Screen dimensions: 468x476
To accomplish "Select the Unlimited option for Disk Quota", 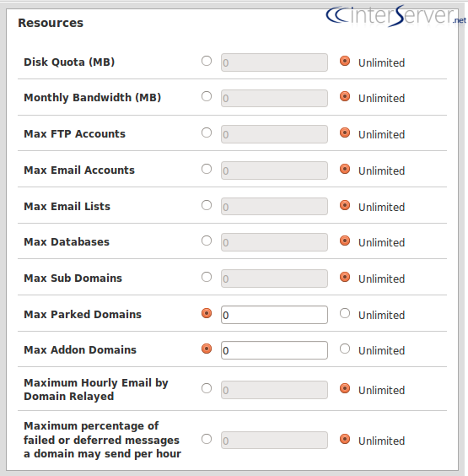I will tap(345, 61).
